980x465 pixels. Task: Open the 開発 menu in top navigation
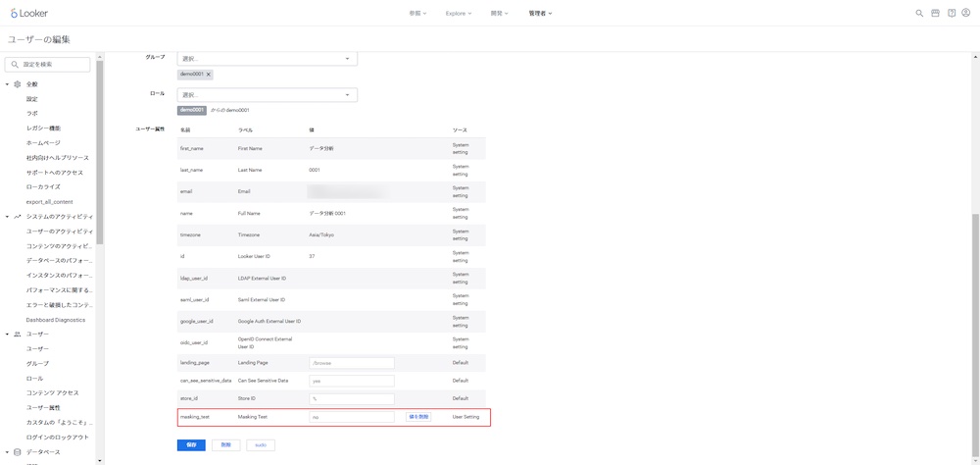coord(501,14)
